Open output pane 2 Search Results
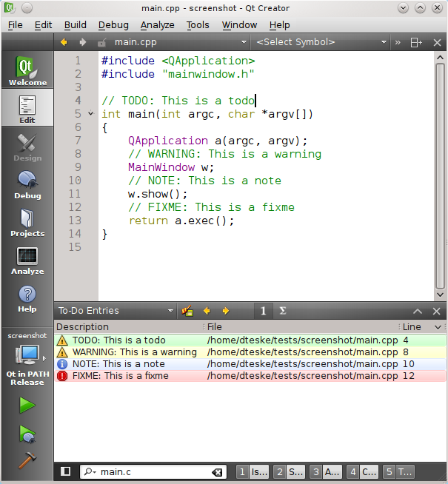Image resolution: width=448 pixels, height=484 pixels. tap(290, 472)
